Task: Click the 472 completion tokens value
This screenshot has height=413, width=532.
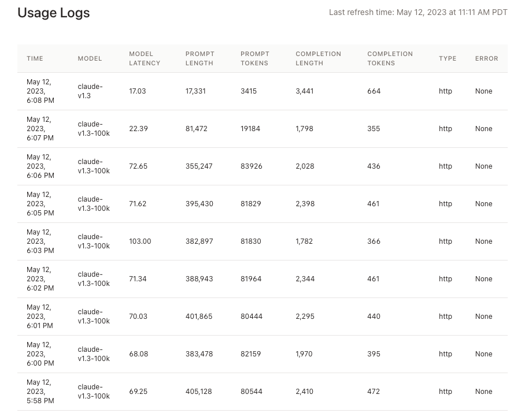Action: [374, 392]
